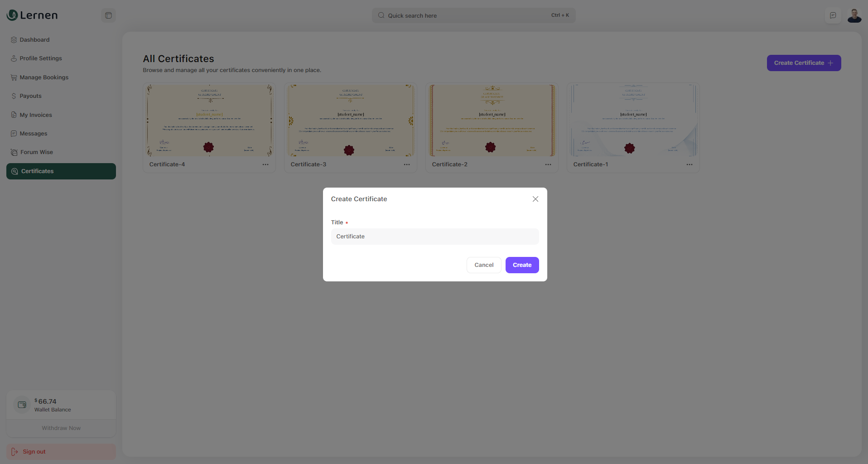Cancel the certificate creation
Viewport: 868px width, 464px height.
pos(483,265)
